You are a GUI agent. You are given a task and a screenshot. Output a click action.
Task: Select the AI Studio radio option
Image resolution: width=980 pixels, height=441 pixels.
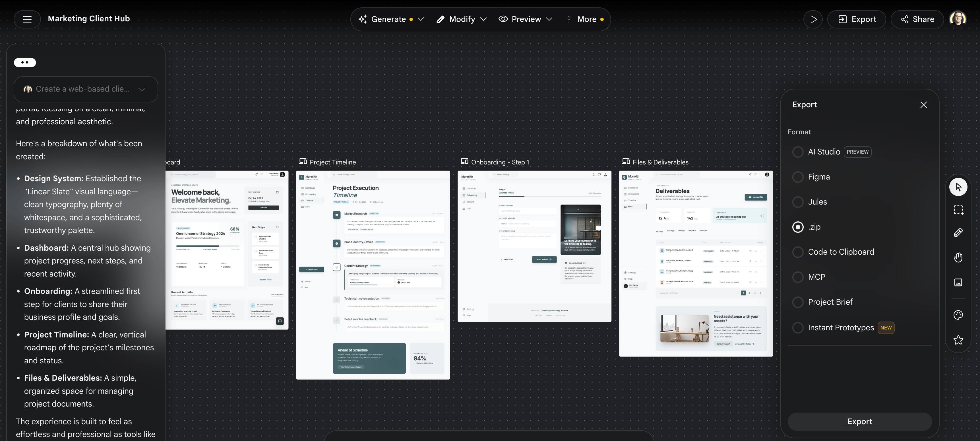coord(798,152)
